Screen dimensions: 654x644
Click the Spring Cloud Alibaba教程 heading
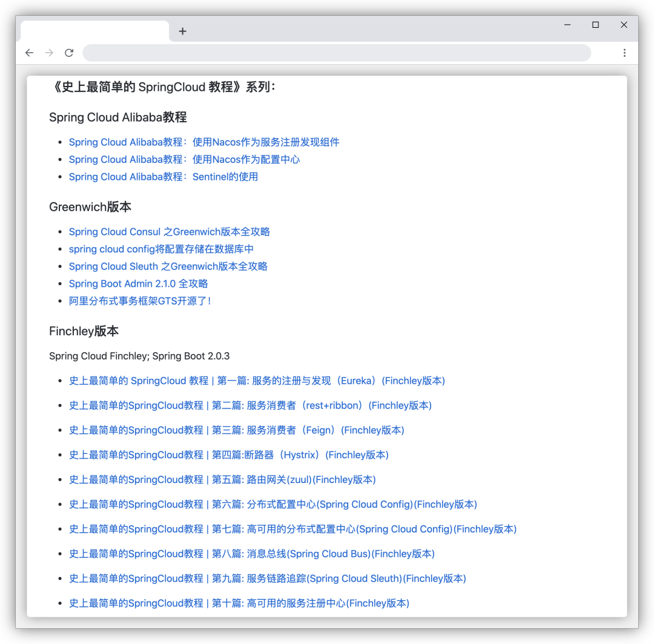click(x=118, y=117)
